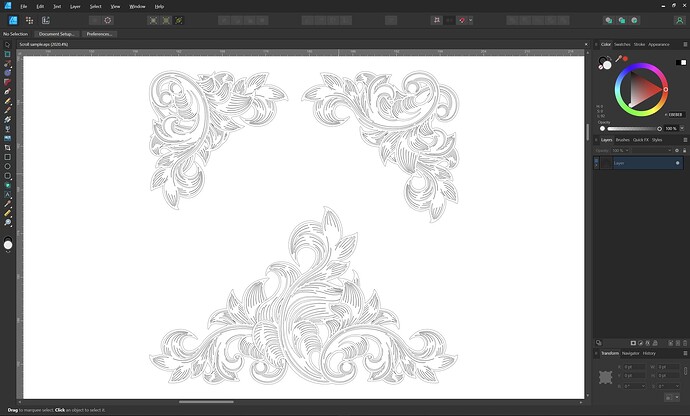Select the Pen tool
The image size is (690, 416).
pos(7,92)
